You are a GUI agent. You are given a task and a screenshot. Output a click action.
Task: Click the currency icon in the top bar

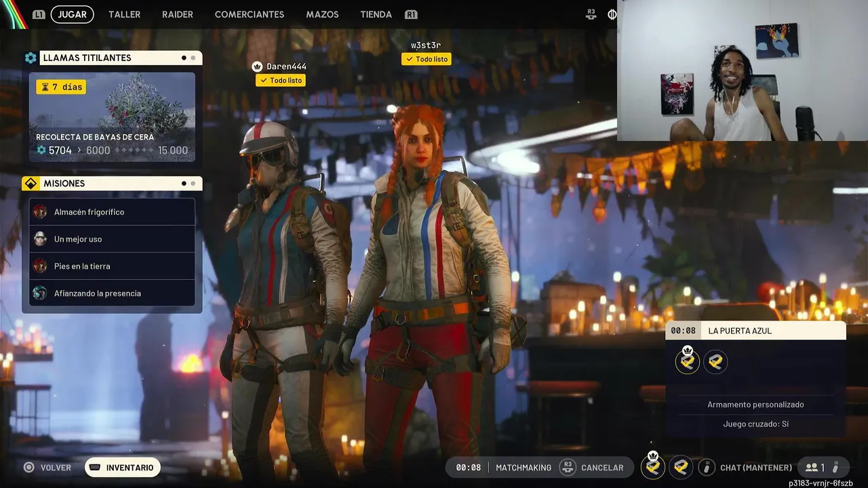(x=612, y=14)
